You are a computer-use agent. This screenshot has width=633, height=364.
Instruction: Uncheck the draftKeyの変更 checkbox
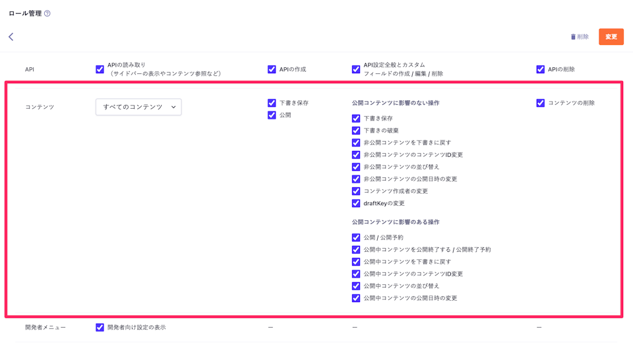coord(356,203)
